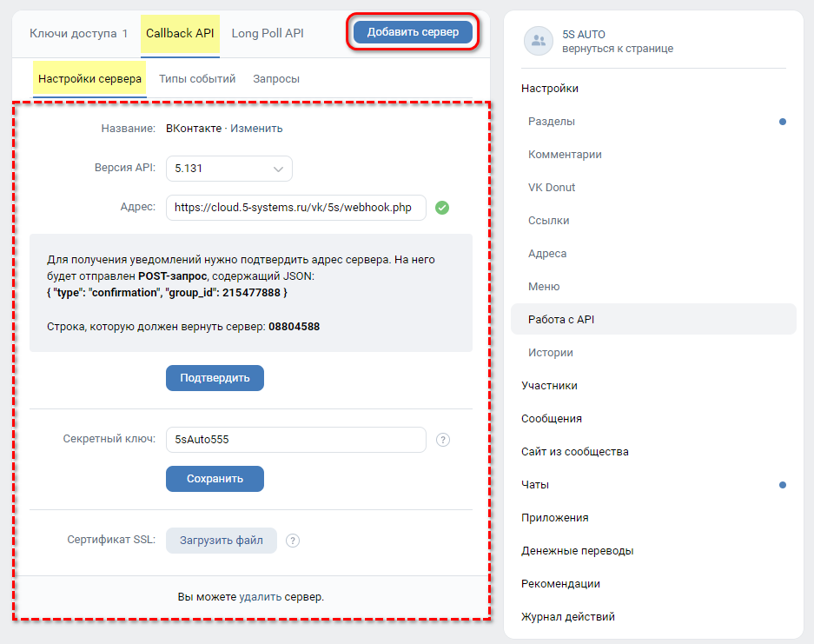This screenshot has height=644, width=814.
Task: Open the Денежные переводы section
Action: tap(578, 551)
